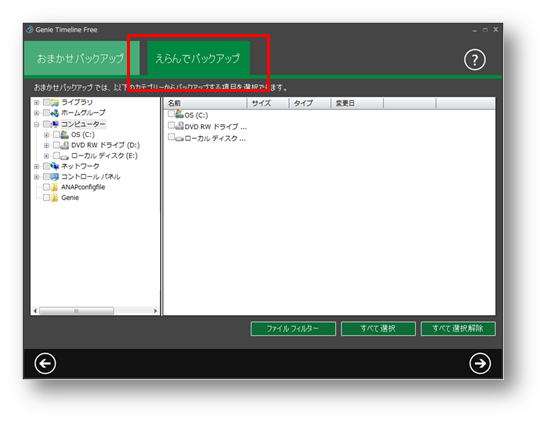The image size is (546, 422).
Task: Click the ライブラリ folder icon in tree
Action: click(x=55, y=102)
